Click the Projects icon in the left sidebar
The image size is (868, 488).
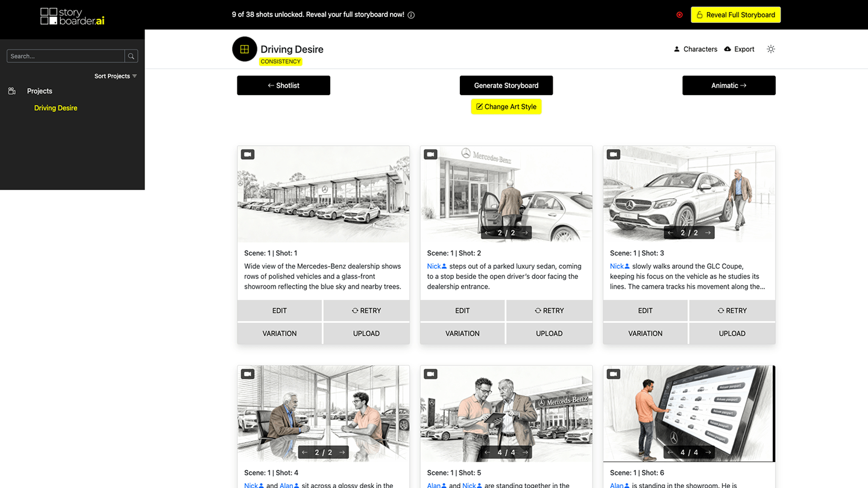point(12,90)
